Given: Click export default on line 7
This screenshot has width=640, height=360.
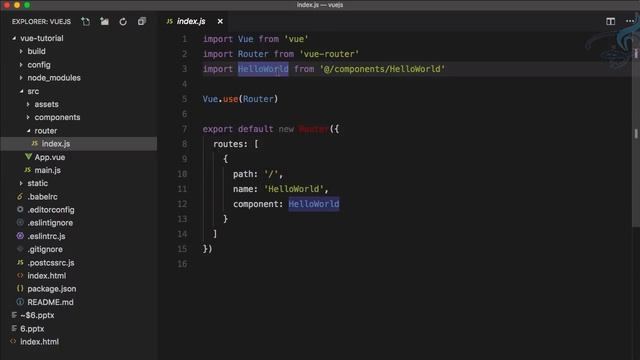Looking at the screenshot, I should click(x=238, y=129).
